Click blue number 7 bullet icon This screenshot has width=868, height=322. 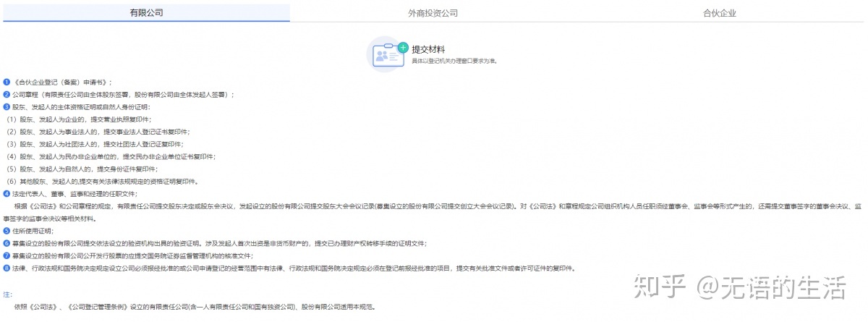(x=7, y=255)
